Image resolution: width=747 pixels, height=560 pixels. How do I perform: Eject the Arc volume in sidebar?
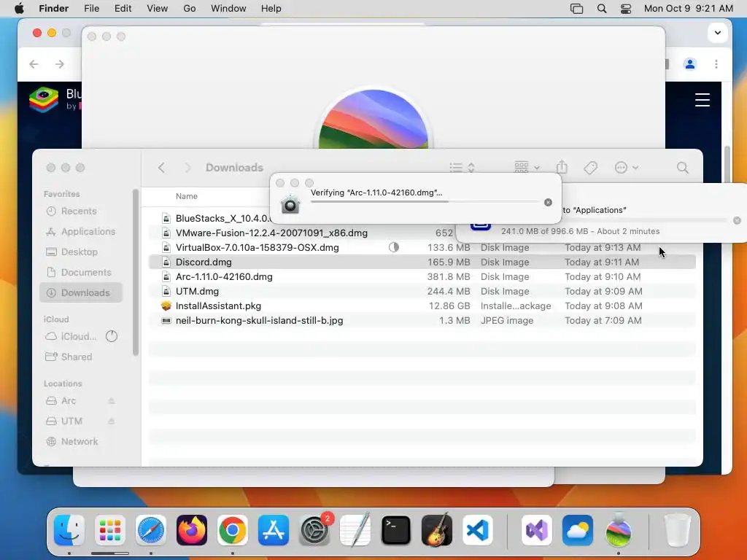click(x=111, y=401)
